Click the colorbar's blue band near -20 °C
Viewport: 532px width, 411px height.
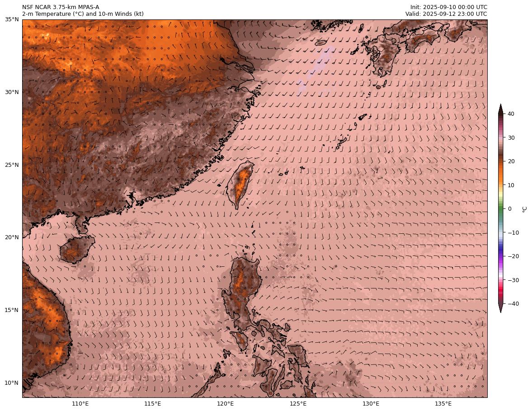(x=501, y=254)
